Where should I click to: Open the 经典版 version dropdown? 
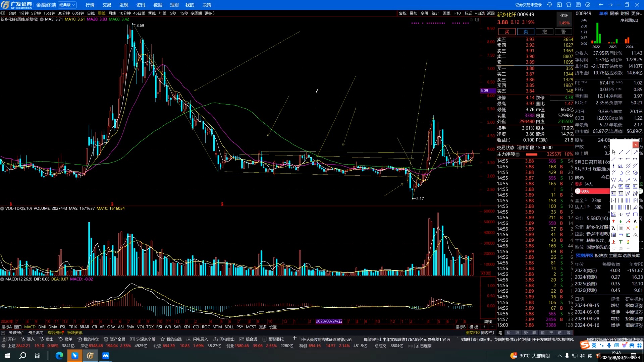67,5
